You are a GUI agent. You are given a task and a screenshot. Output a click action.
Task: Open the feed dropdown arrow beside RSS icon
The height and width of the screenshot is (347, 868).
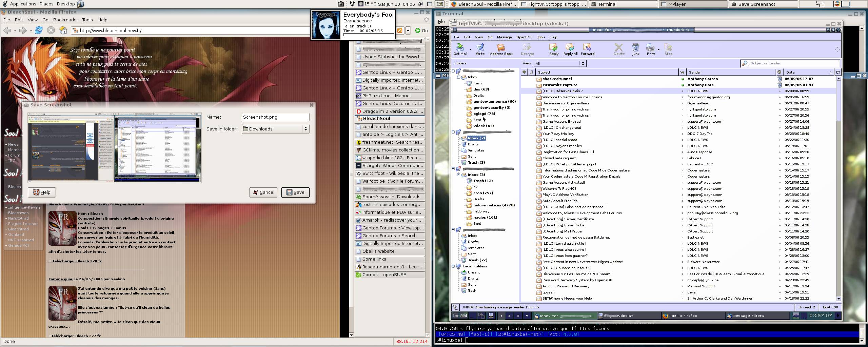tap(408, 30)
